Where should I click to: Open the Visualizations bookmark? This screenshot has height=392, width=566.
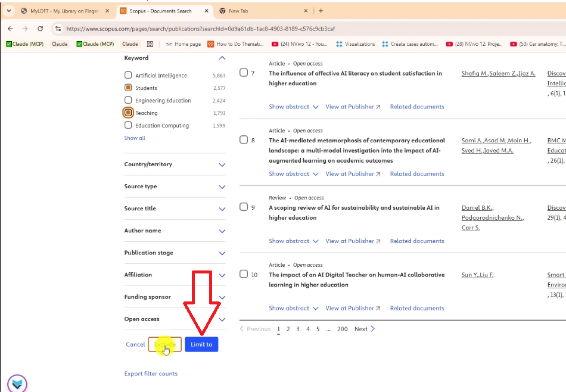tap(356, 44)
